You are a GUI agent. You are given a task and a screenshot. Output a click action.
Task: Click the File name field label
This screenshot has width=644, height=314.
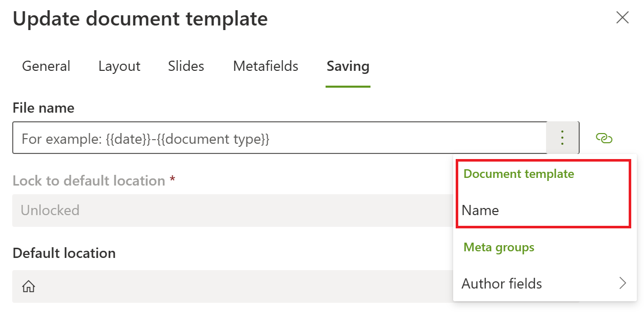point(43,108)
